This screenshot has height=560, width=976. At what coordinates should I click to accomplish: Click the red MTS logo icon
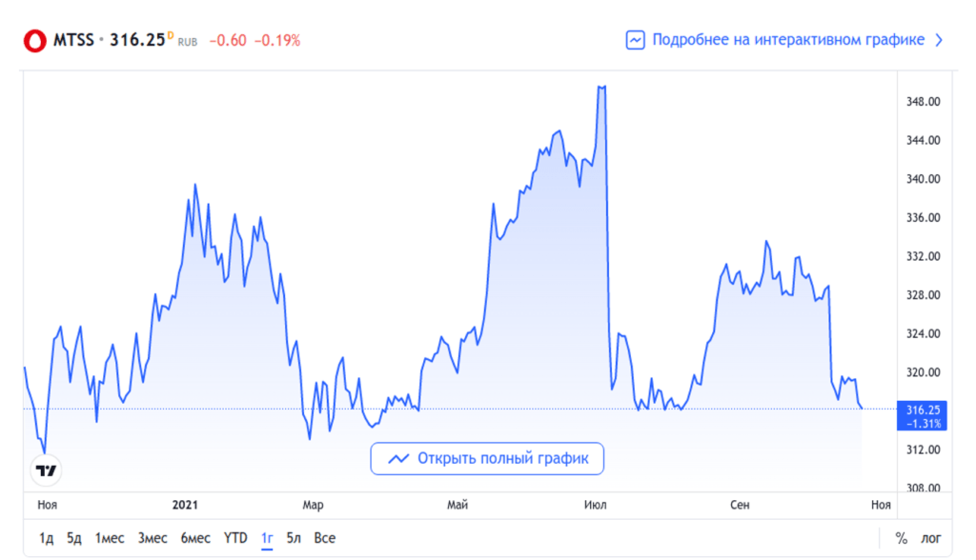tap(35, 40)
